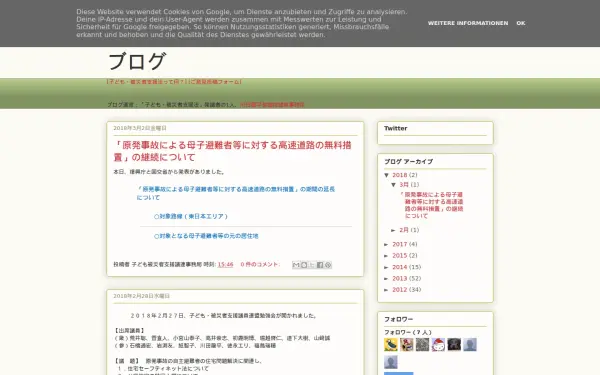Click the Pinterest share icon
The image size is (600, 375).
(328, 265)
